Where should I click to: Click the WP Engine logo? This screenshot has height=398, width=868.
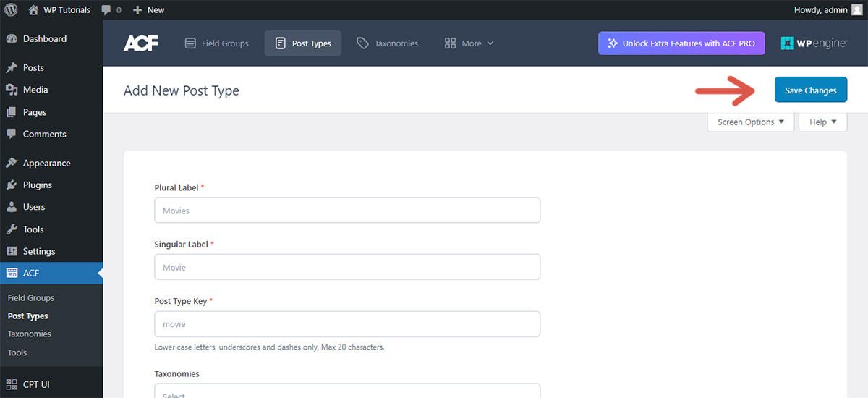pyautogui.click(x=814, y=43)
